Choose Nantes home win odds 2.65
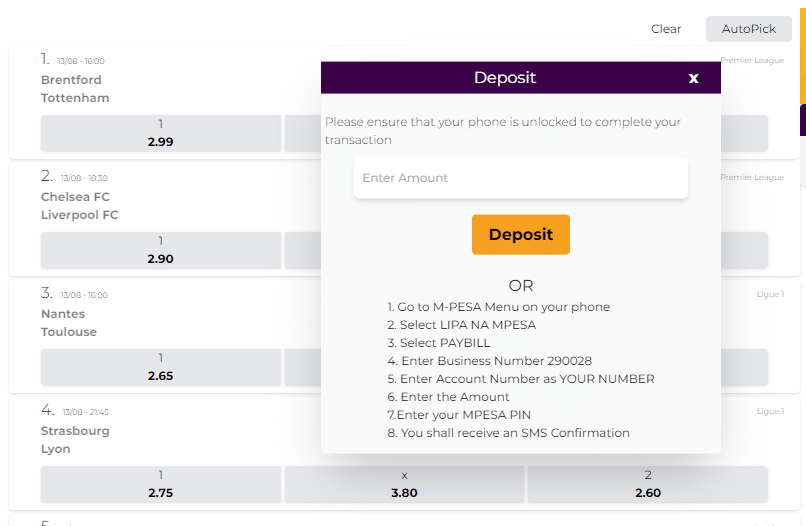 (x=161, y=367)
